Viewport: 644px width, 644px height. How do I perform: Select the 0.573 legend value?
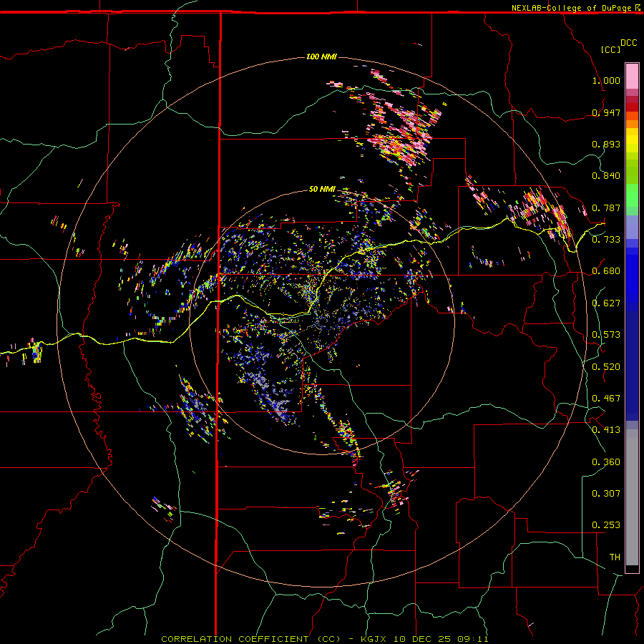[606, 335]
